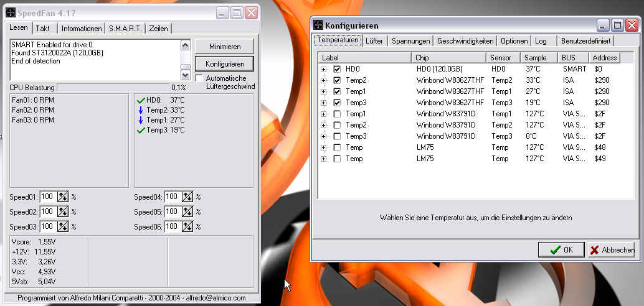
Task: Click the Speed05 spin arrows
Action: tap(187, 211)
